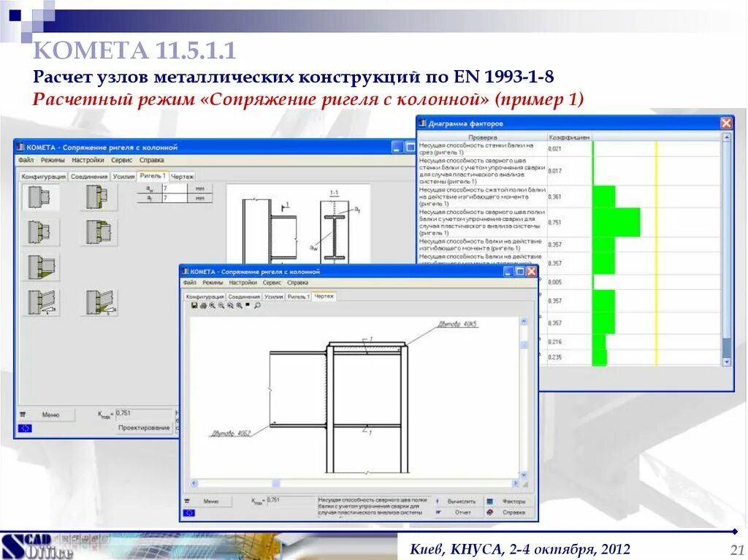Switch to the Чертеж tab in the back window
The image size is (748, 560).
click(x=182, y=177)
